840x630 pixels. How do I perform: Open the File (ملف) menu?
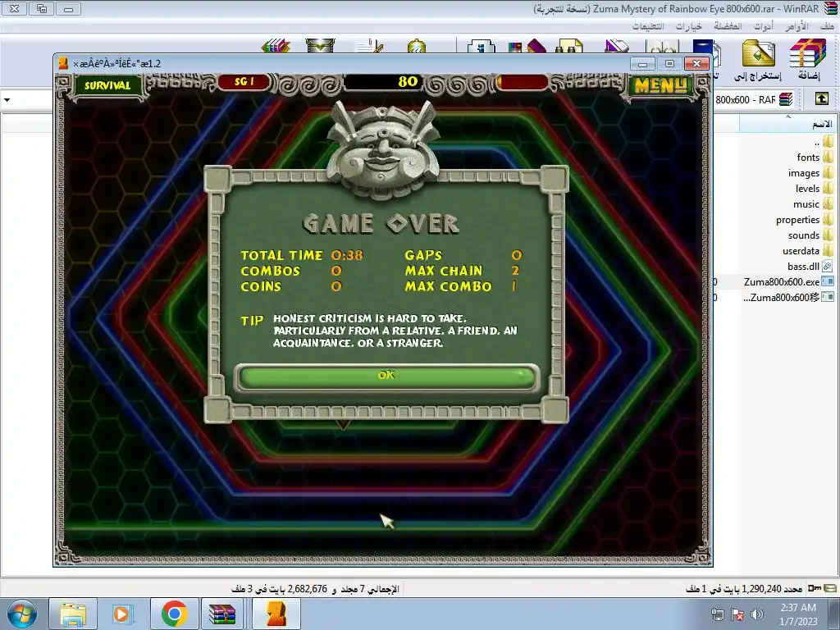[827, 25]
